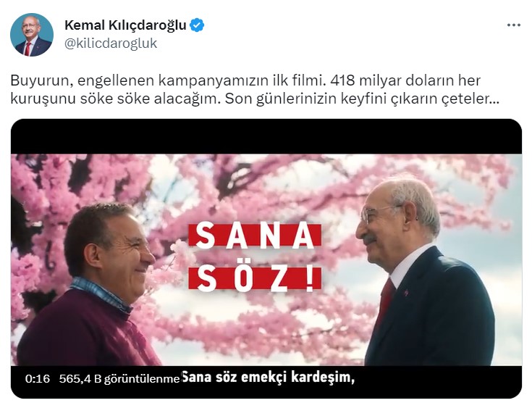Image resolution: width=532 pixels, height=408 pixels.
Task: Click the red SANA banner in video
Action: tap(255, 236)
